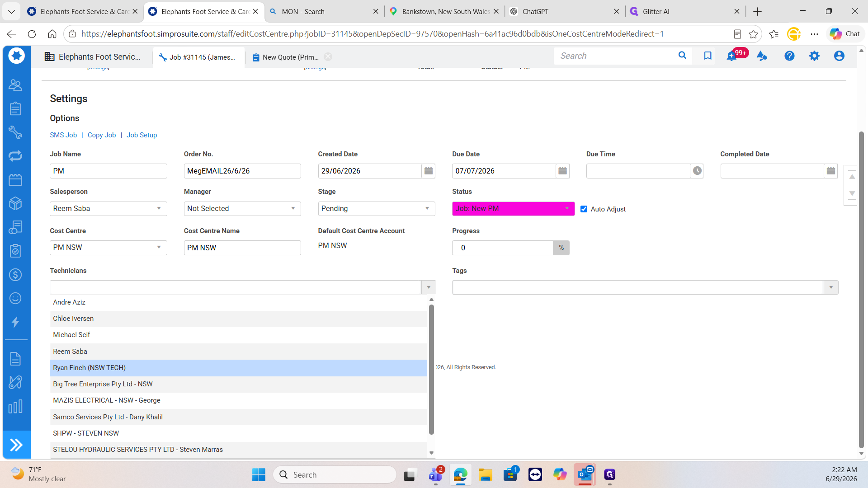This screenshot has width=868, height=488.
Task: Open the Tasks checklist sidebar icon
Action: 15,251
